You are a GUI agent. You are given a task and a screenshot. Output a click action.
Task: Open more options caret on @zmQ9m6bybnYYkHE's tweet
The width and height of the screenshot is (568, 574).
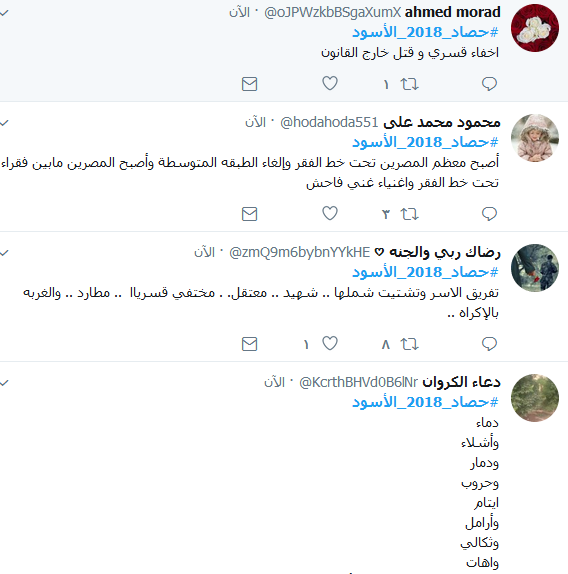(x=4, y=253)
